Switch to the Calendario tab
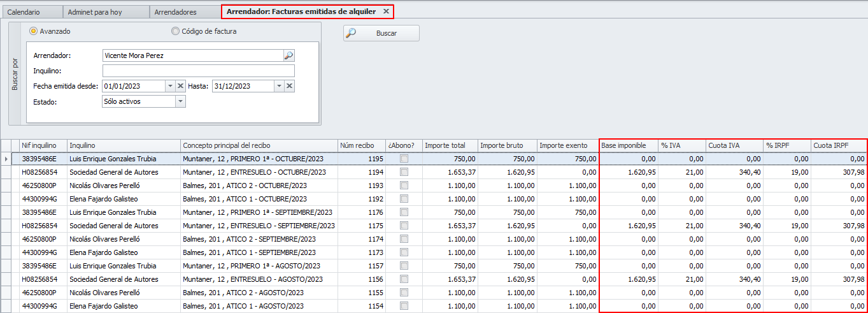868x313 pixels. point(24,12)
